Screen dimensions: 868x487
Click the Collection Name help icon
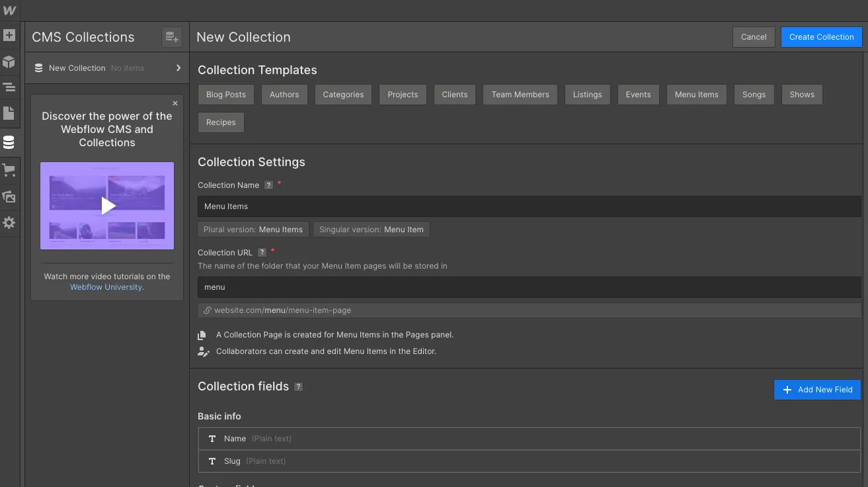[x=268, y=185]
